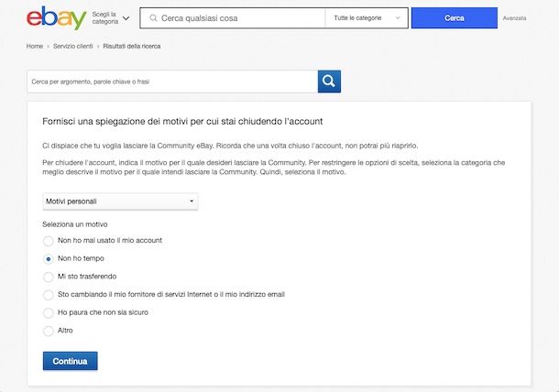The width and height of the screenshot is (559, 392).
Task: Open the Tutte le categorie dropdown
Action: (x=367, y=17)
